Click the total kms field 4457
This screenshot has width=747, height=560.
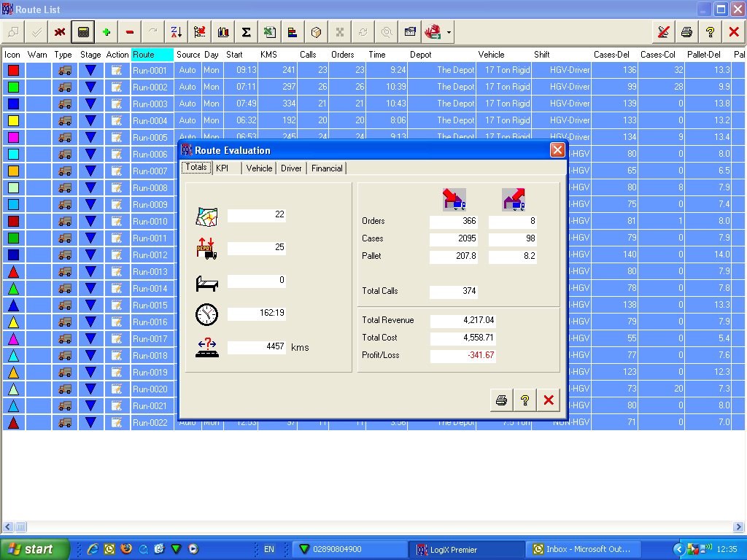(256, 346)
